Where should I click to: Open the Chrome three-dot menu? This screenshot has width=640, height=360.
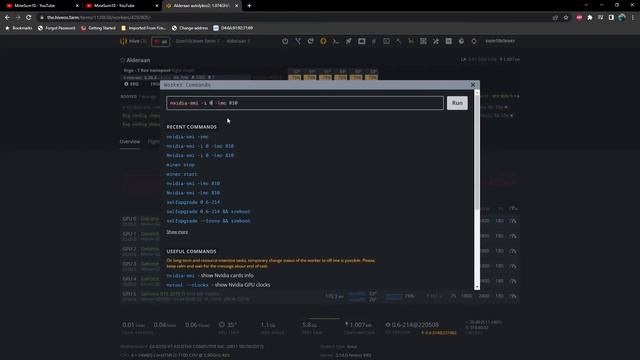(633, 18)
